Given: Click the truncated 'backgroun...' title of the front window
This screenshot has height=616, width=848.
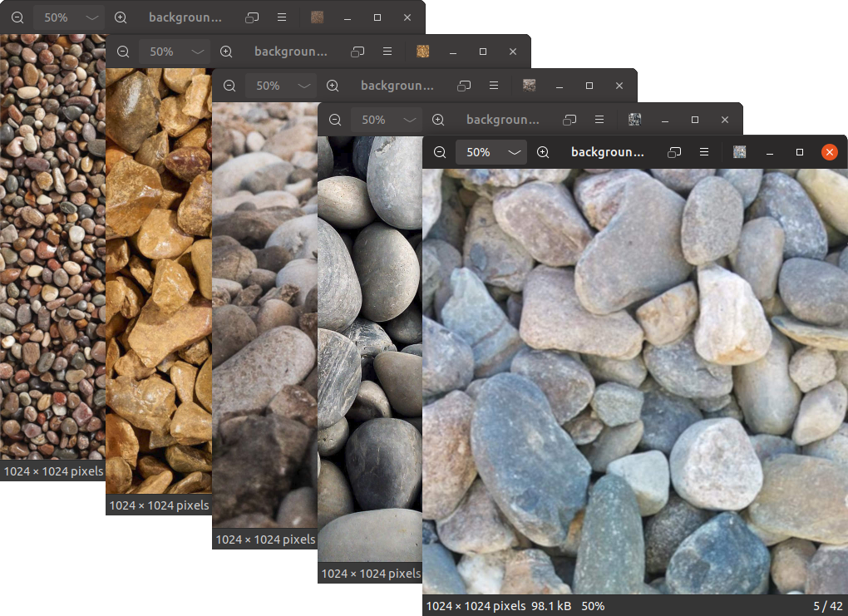Looking at the screenshot, I should (x=607, y=152).
